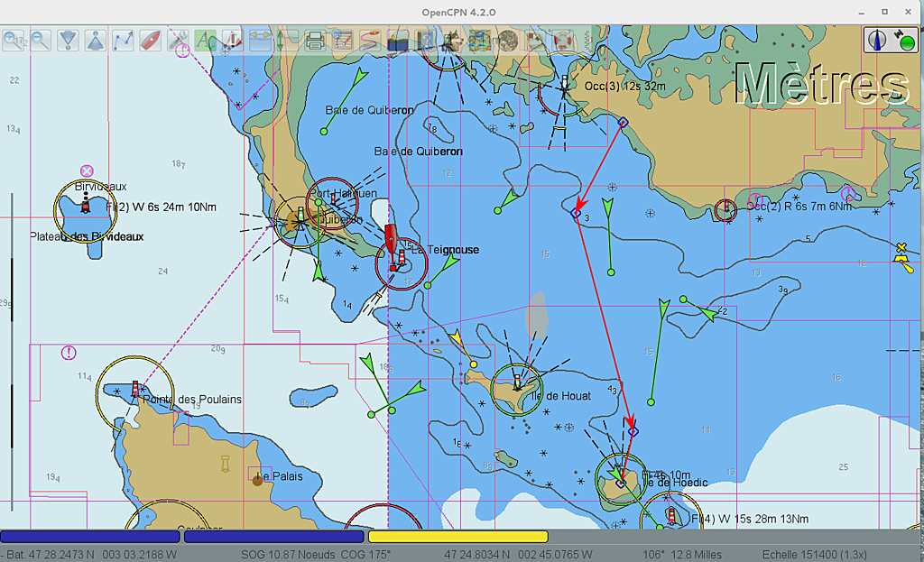The height and width of the screenshot is (562, 924).
Task: Click 'Port Haliguen' label
Action: 343,193
